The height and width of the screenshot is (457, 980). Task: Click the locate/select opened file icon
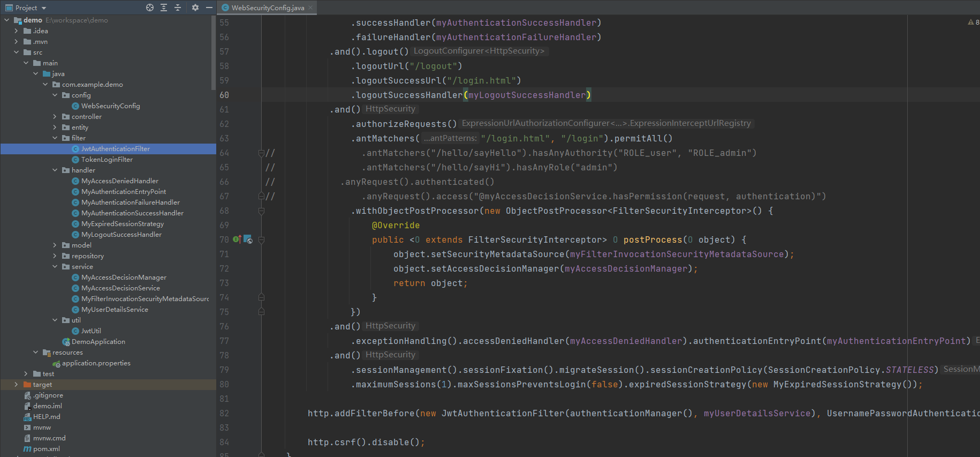point(150,8)
